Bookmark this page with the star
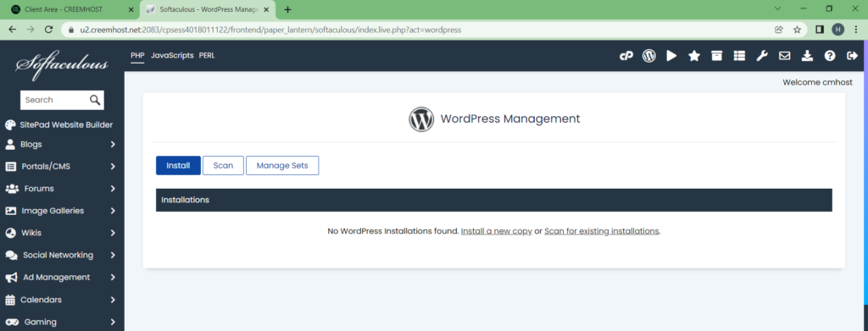The image size is (868, 331). click(797, 30)
